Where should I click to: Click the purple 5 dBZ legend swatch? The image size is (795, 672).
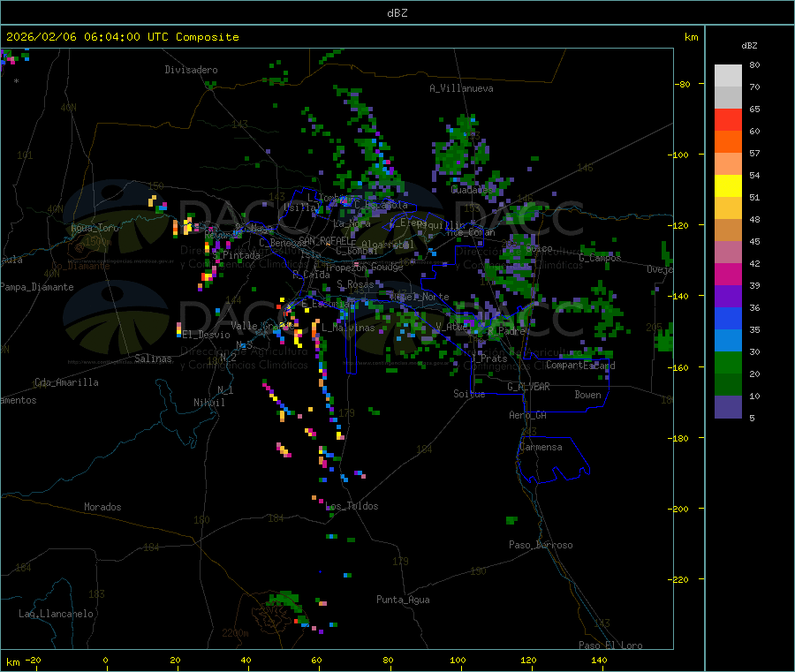(x=728, y=407)
